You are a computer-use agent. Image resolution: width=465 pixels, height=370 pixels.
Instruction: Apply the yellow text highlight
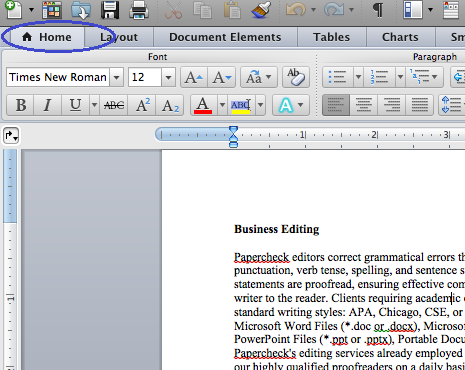pyautogui.click(x=241, y=105)
